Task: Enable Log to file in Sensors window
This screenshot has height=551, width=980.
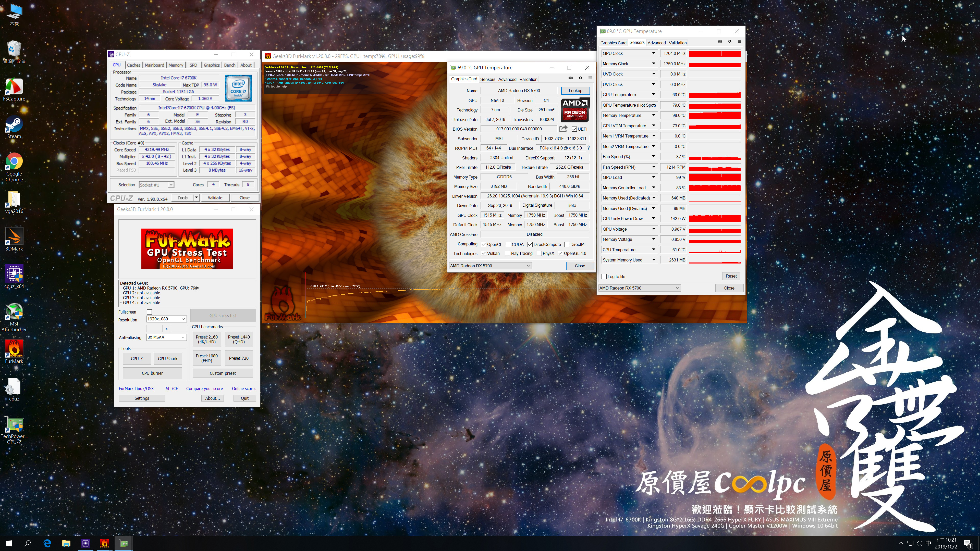Action: coord(604,277)
